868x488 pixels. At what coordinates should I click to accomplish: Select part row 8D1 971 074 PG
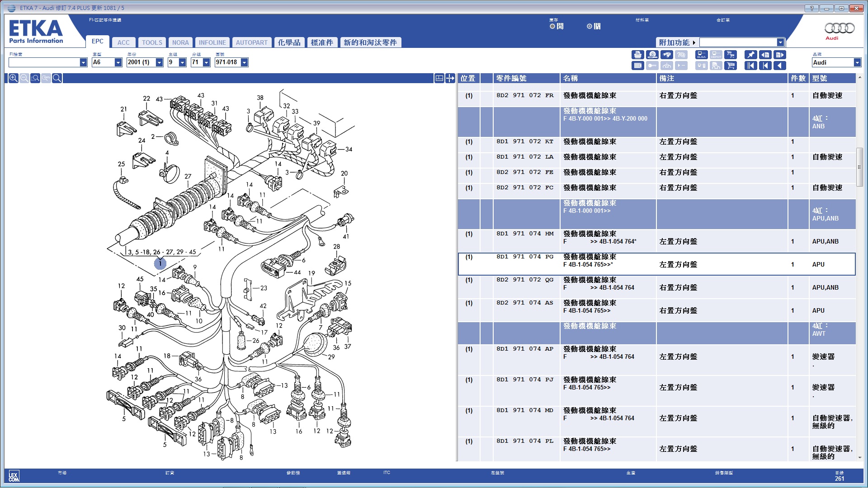coord(656,264)
